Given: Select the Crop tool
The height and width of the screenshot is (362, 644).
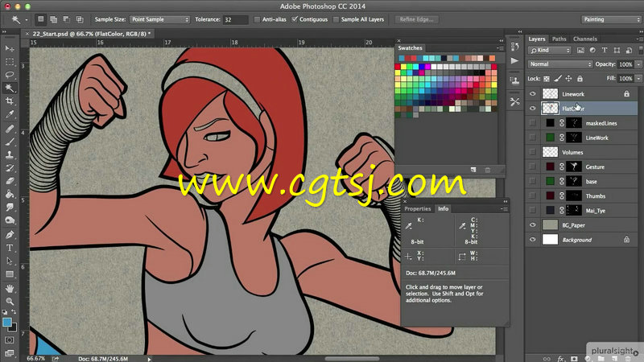Looking at the screenshot, I should [10, 101].
